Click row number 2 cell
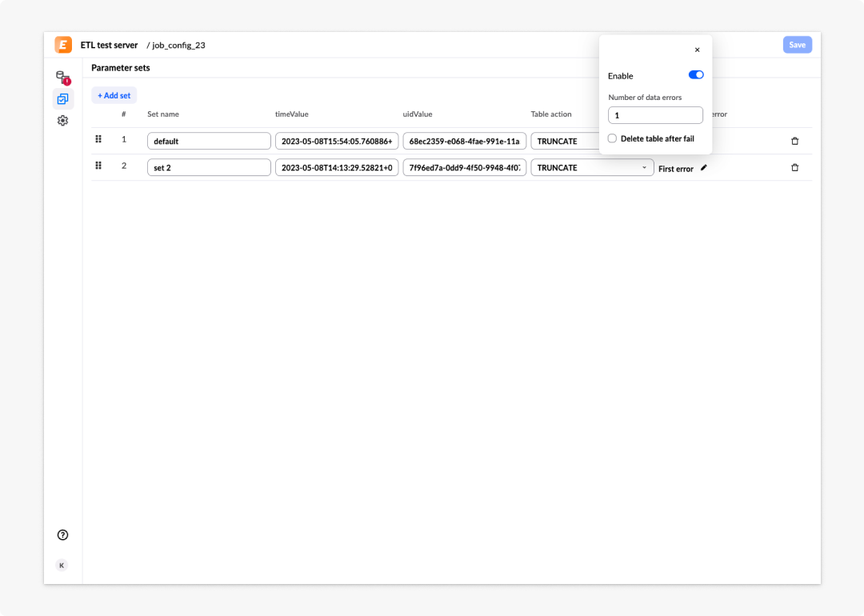This screenshot has width=864, height=616. (x=124, y=166)
